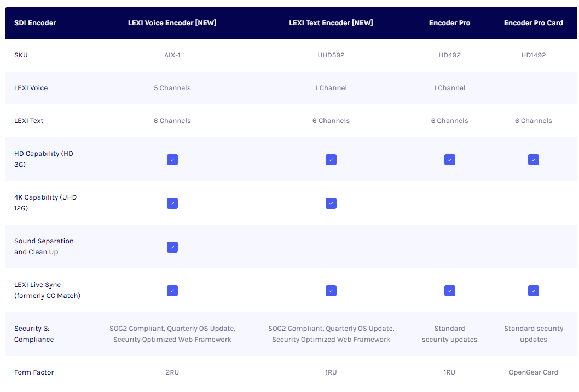Click LEXI Live Sync checkmark for Encoder Pro Card
The width and height of the screenshot is (579, 392).
(x=533, y=291)
